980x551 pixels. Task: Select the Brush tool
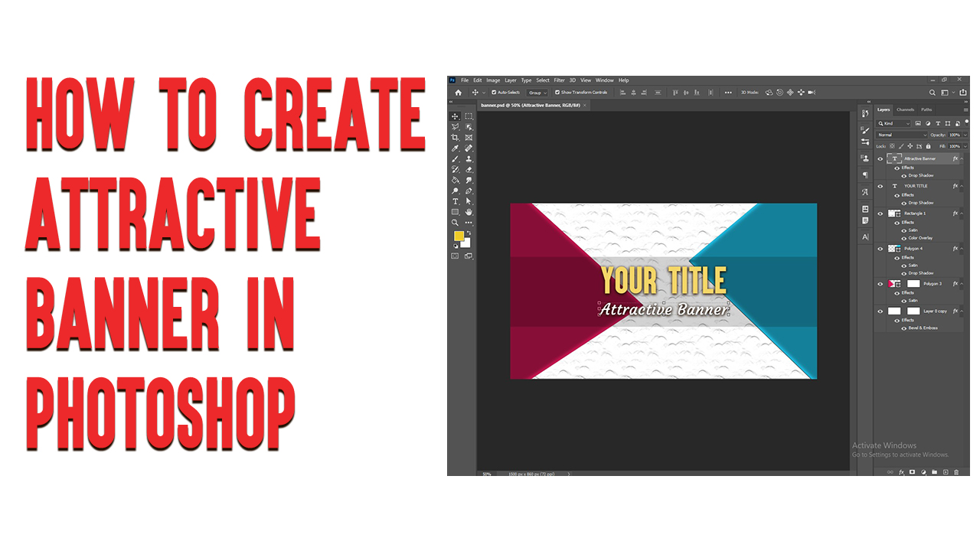[455, 159]
